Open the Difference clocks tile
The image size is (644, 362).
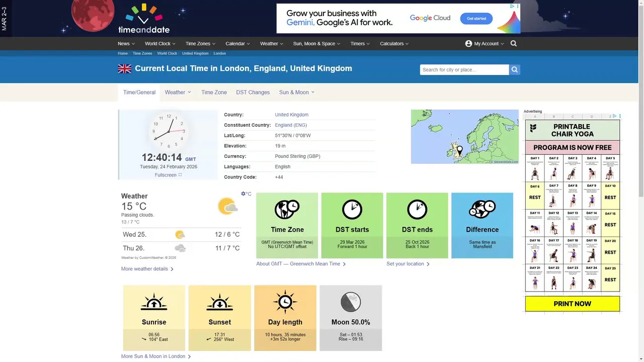482,225
